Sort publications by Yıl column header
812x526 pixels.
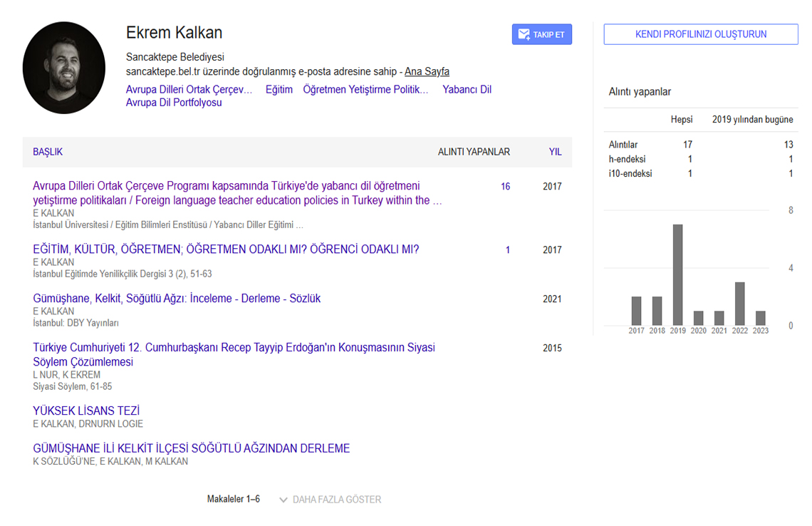pos(555,152)
